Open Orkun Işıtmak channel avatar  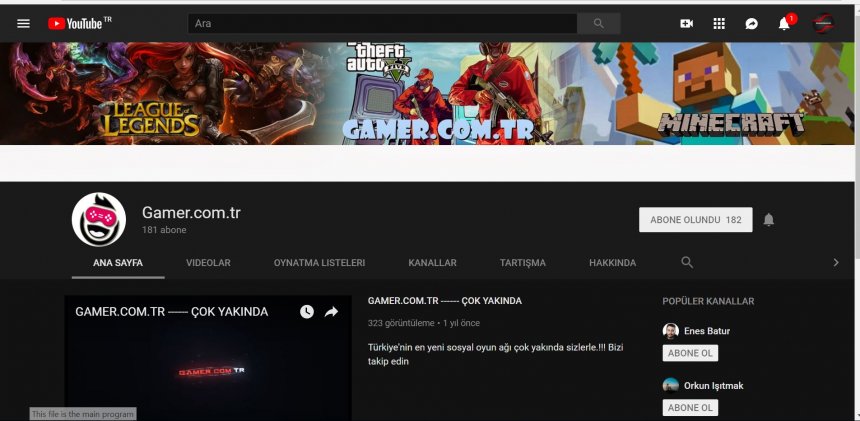(x=670, y=385)
